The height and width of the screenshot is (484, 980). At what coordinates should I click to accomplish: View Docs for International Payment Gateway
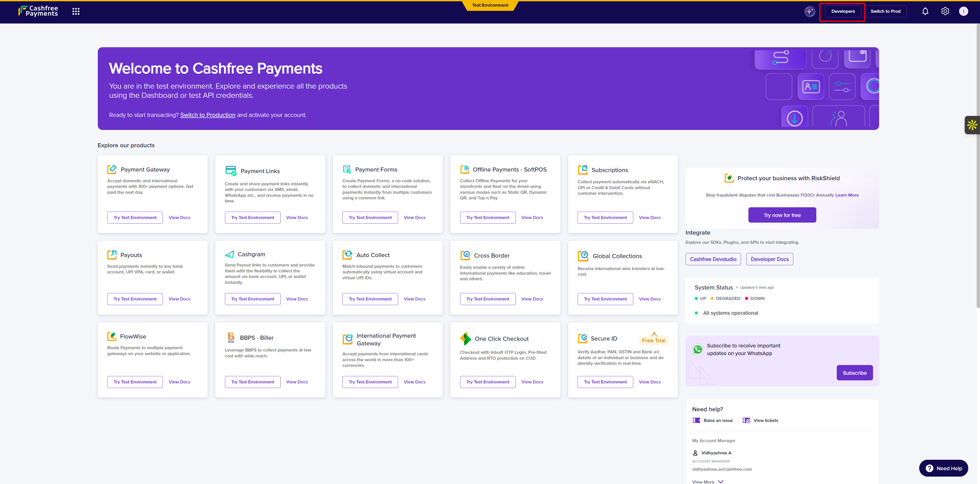(x=414, y=382)
